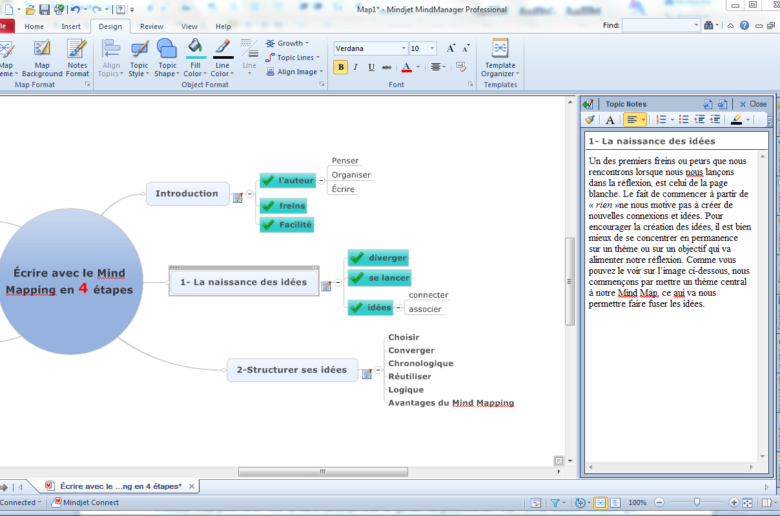
Task: Click the numbered list icon in Topic Notes
Action: point(661,120)
